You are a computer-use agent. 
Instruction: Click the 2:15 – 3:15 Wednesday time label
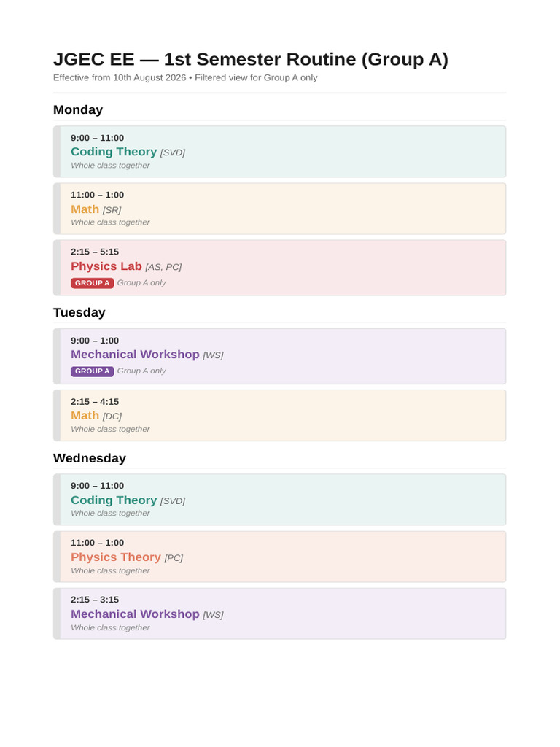(95, 600)
